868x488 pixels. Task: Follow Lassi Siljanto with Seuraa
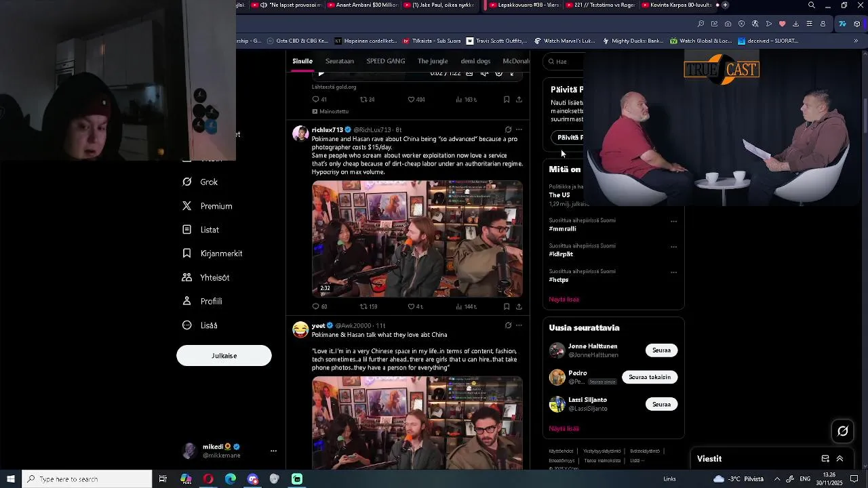click(x=661, y=405)
